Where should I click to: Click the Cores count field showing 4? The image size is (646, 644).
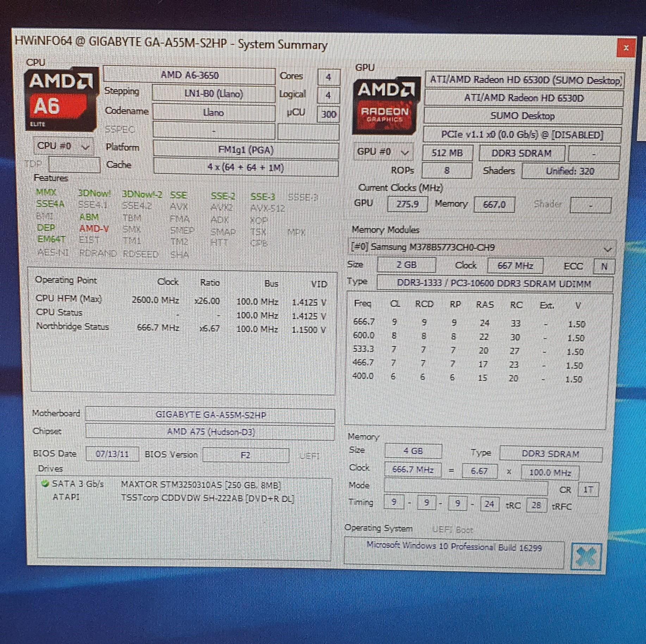pyautogui.click(x=328, y=77)
